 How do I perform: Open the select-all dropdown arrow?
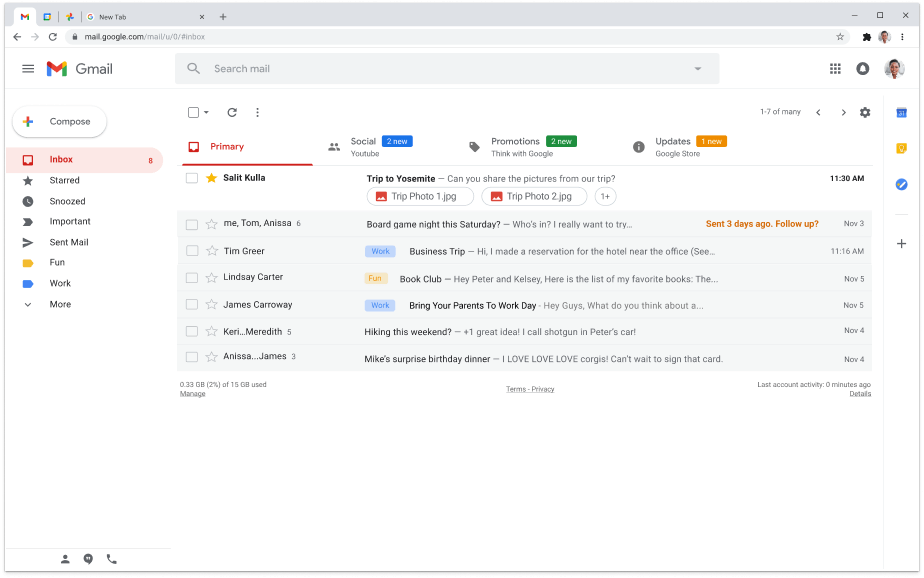pos(207,113)
